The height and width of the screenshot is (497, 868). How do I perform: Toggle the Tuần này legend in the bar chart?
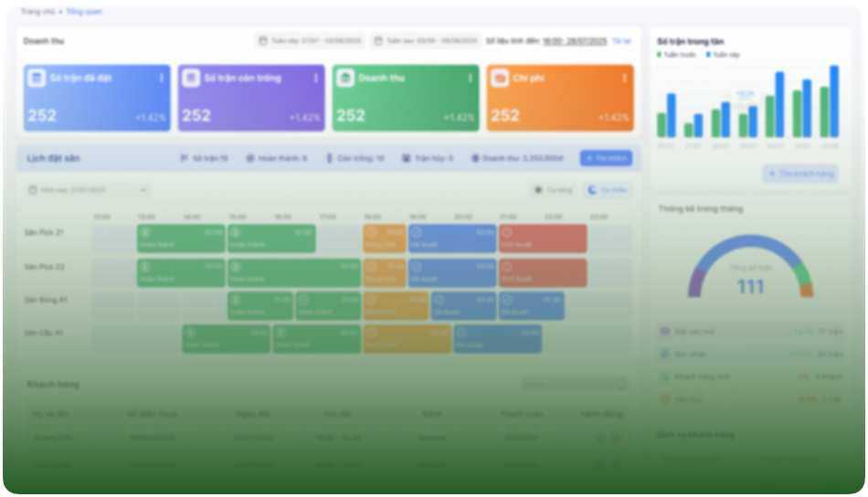[723, 55]
